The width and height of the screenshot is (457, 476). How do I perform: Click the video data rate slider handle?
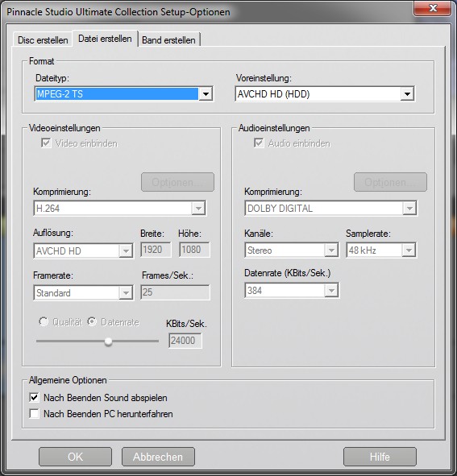point(108,341)
